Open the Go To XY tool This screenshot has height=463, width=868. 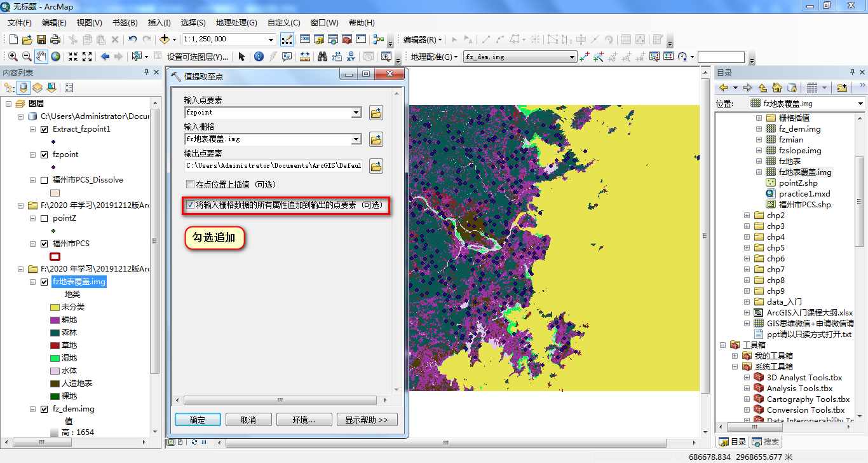click(x=351, y=56)
